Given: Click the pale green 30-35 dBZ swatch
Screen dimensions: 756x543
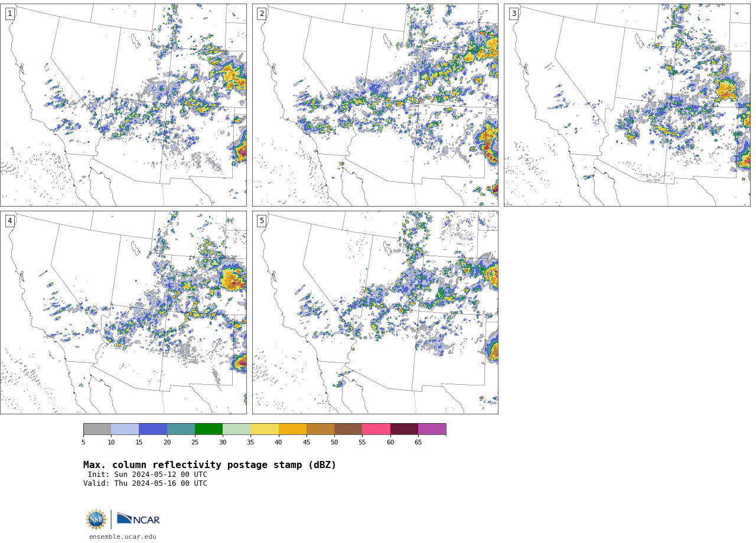Looking at the screenshot, I should (x=236, y=429).
